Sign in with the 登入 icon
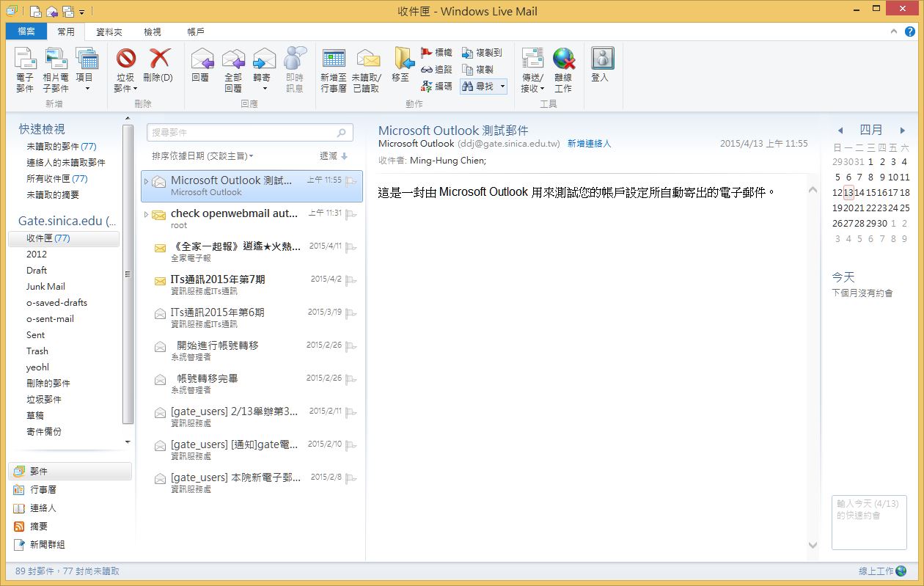The image size is (924, 586). coord(601,65)
